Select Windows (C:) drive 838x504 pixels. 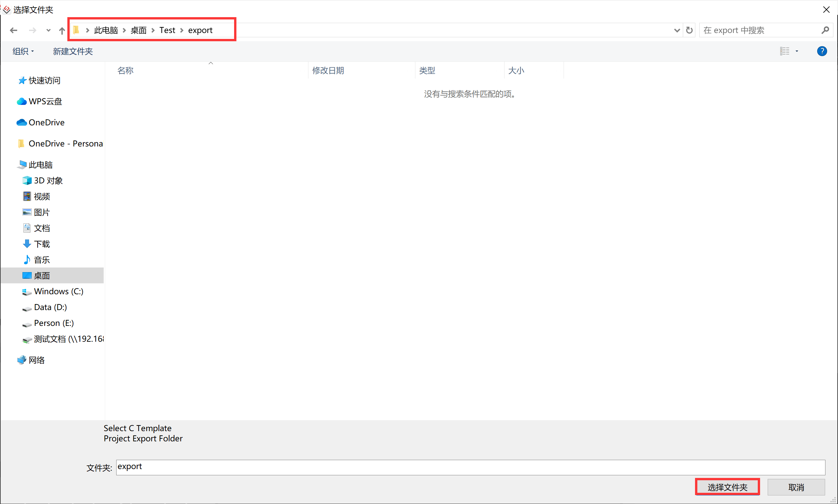(x=58, y=291)
